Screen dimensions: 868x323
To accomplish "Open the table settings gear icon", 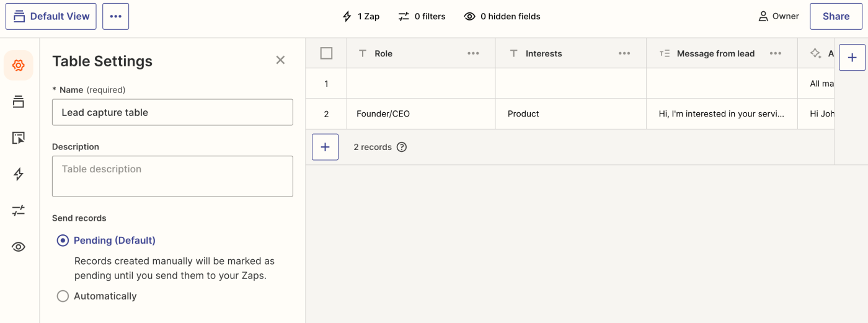I will tap(19, 66).
